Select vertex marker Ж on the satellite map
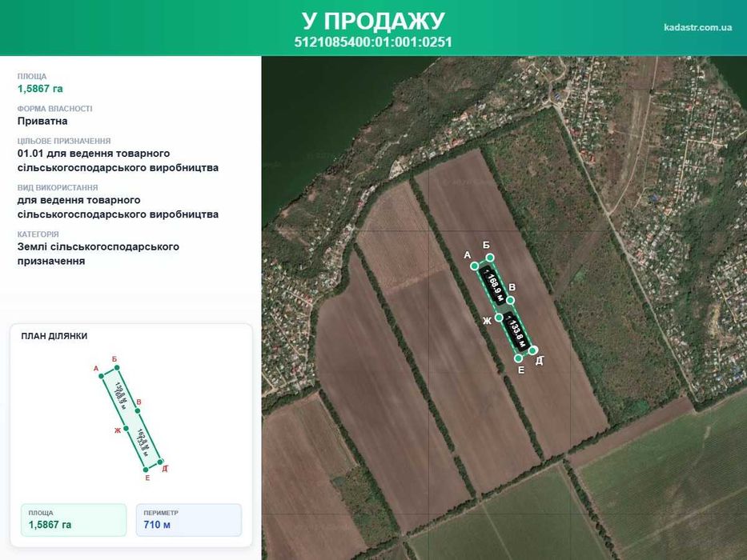747x560 pixels. [499, 317]
